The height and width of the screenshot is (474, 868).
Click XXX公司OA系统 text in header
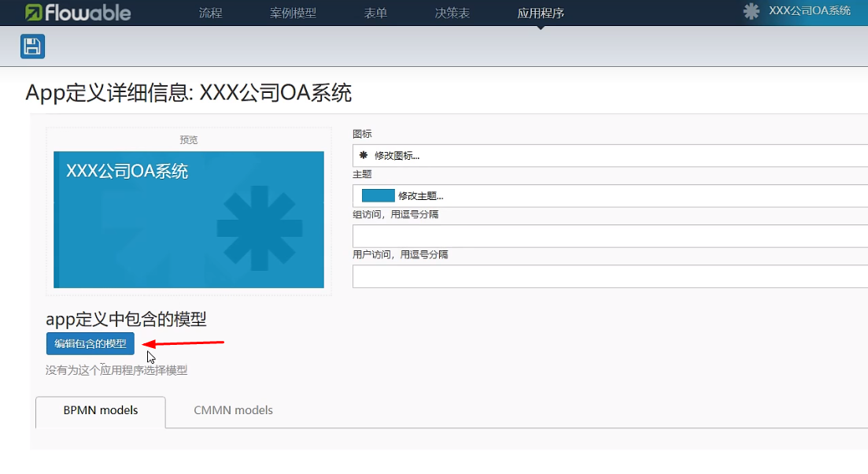[809, 11]
